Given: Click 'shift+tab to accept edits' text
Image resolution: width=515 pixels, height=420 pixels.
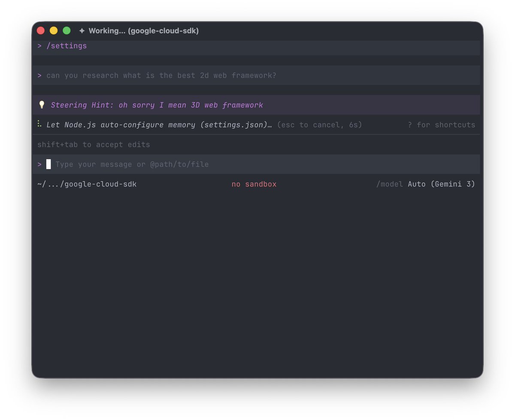Looking at the screenshot, I should [x=94, y=145].
